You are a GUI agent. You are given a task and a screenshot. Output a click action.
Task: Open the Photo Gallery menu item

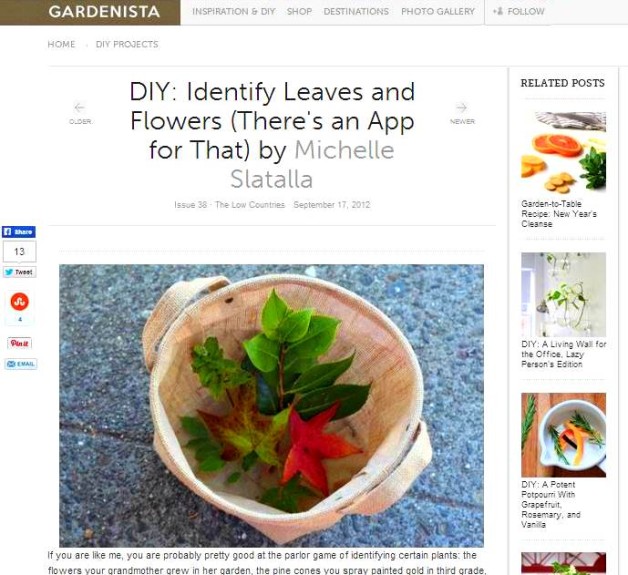pyautogui.click(x=438, y=12)
